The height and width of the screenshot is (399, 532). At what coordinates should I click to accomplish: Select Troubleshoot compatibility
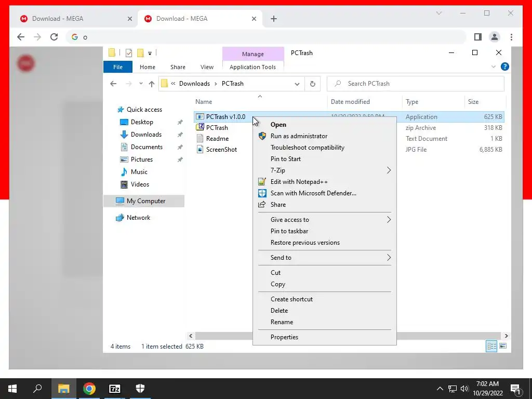pyautogui.click(x=324, y=148)
